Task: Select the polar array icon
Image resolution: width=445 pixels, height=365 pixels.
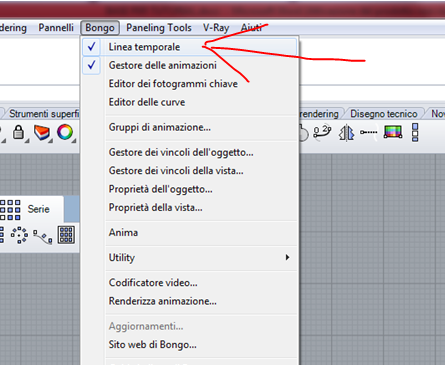Action: 19,235
